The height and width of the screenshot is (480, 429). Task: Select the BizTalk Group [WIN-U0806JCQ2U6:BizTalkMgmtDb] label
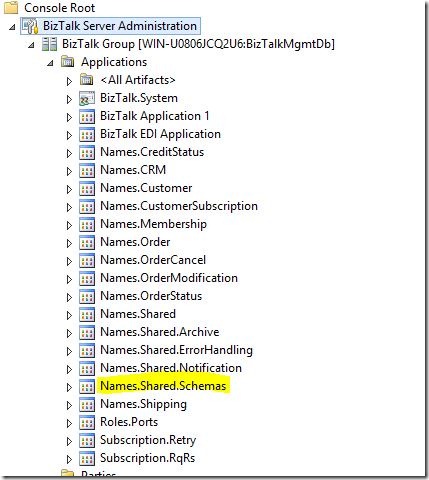coord(198,44)
